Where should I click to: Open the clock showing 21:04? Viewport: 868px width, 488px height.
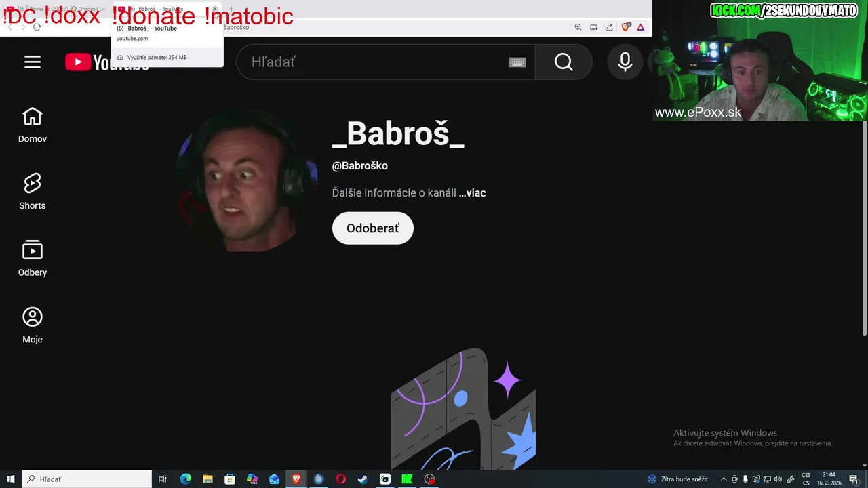click(829, 479)
